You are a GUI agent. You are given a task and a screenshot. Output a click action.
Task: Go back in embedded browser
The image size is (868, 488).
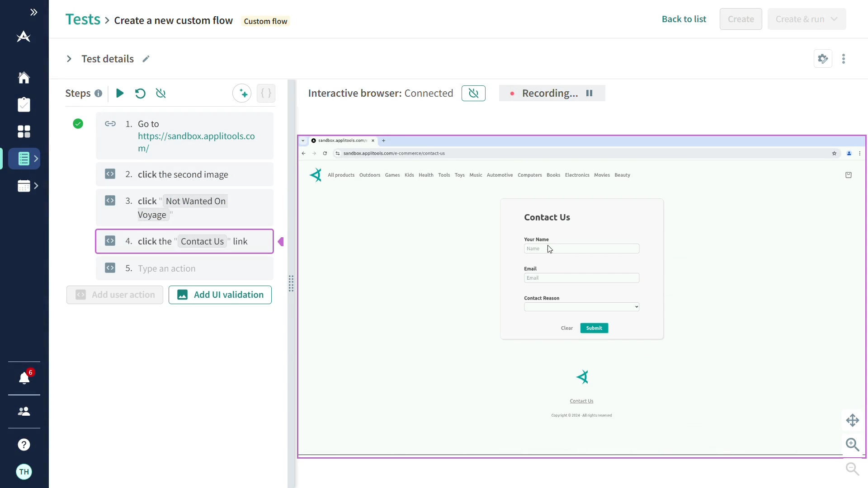click(304, 153)
